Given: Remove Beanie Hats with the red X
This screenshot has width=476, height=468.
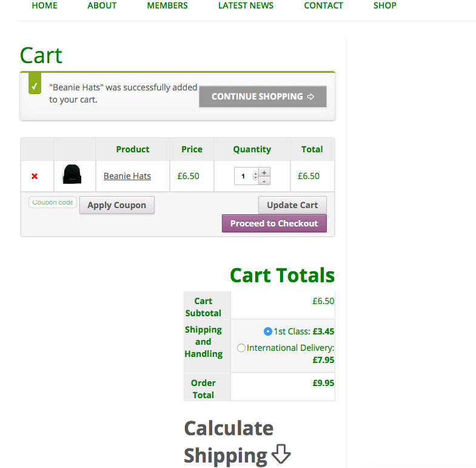Looking at the screenshot, I should click(x=35, y=176).
